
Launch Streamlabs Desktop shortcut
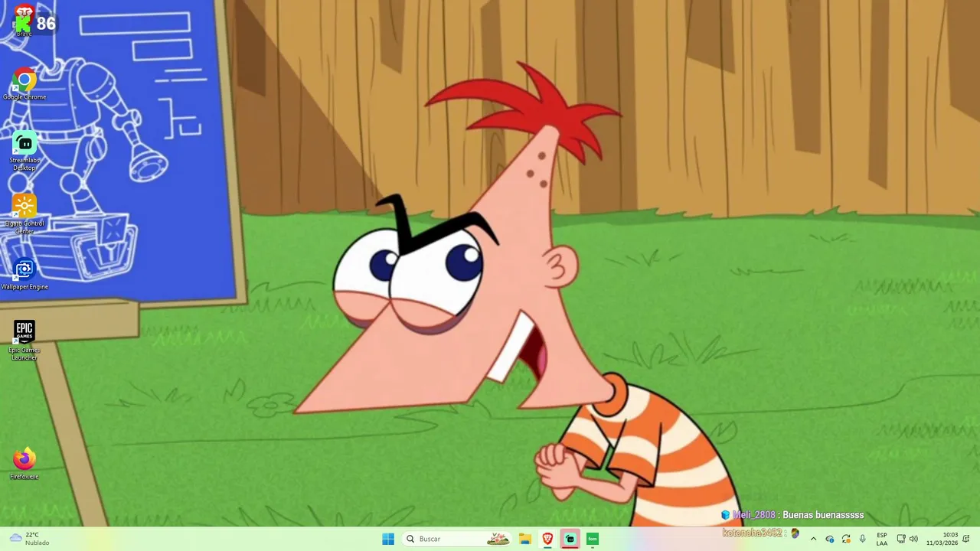pos(24,151)
